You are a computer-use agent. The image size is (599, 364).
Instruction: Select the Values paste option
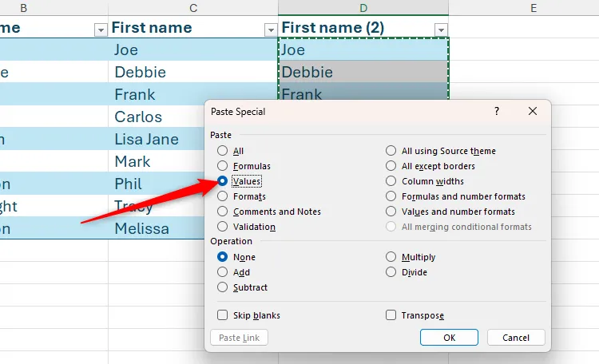pos(223,181)
